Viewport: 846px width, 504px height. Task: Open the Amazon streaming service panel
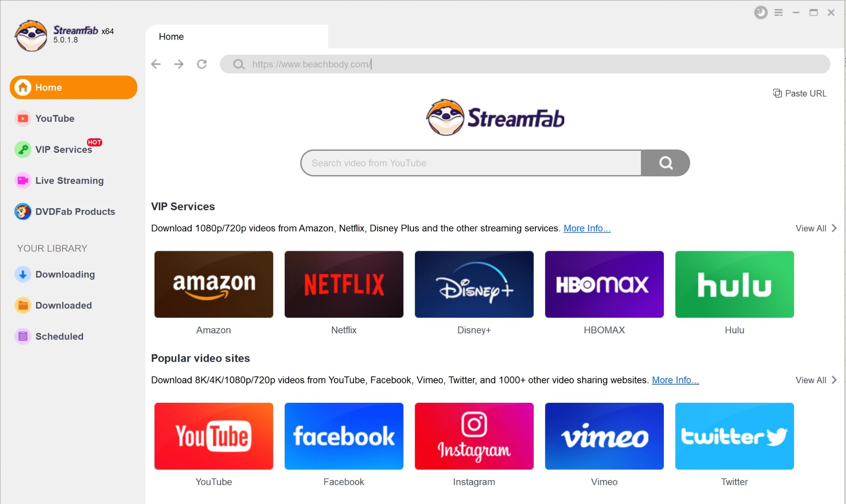pos(213,284)
